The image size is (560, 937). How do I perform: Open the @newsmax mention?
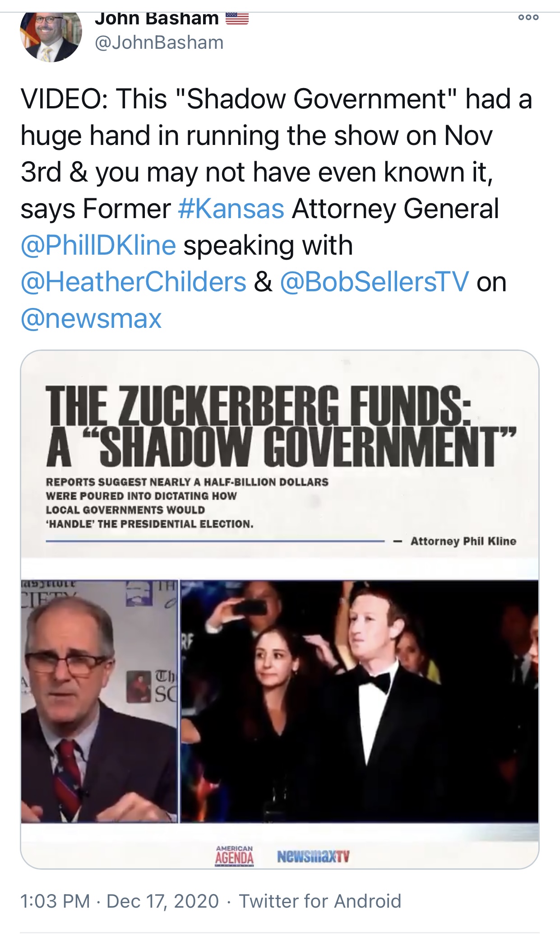point(91,318)
